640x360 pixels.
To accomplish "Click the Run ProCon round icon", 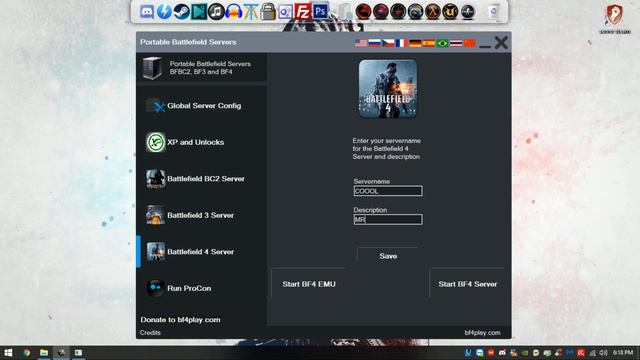I will [x=156, y=288].
